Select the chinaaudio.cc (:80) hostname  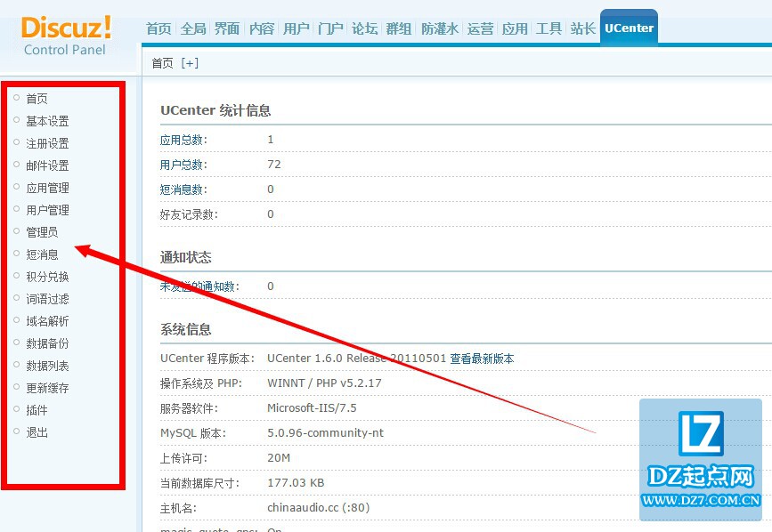319,507
